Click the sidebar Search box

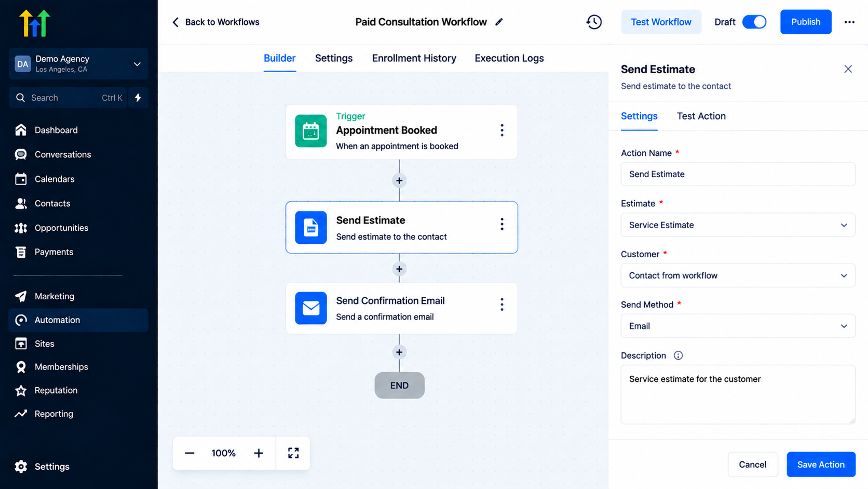[x=68, y=98]
